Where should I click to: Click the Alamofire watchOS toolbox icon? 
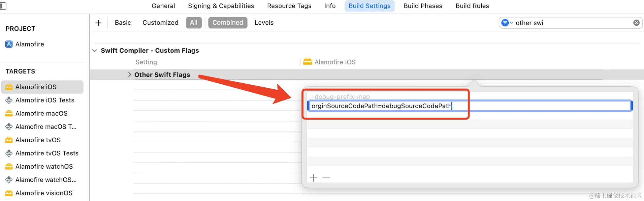tap(9, 166)
